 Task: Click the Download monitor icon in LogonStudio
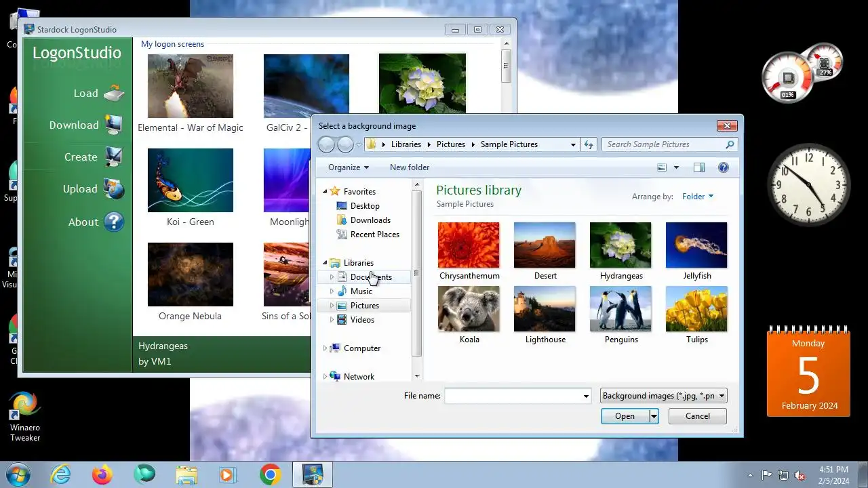click(114, 125)
